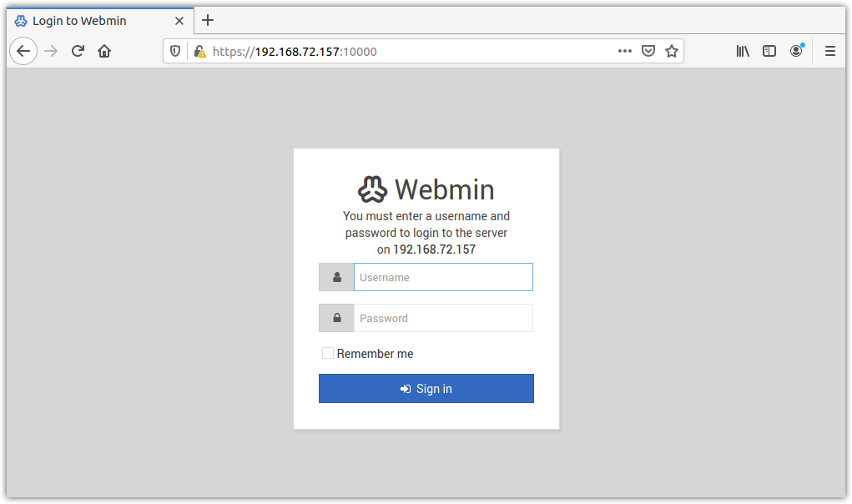852x504 pixels.
Task: Focus the Password field
Action: pos(443,318)
